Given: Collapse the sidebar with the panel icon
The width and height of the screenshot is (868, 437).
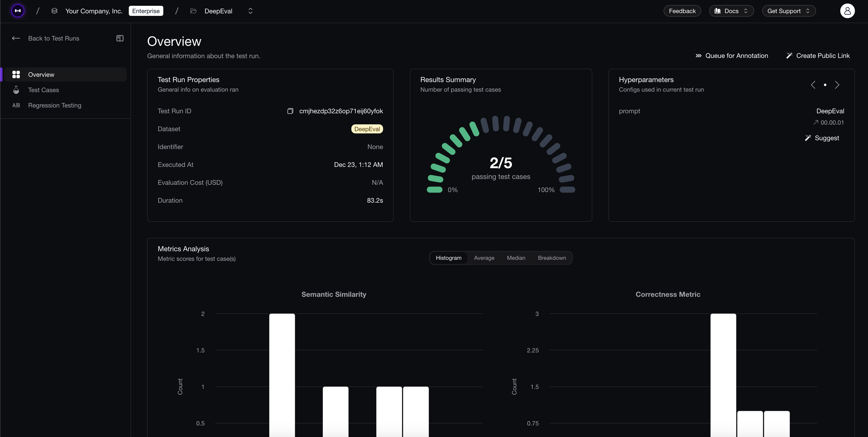Looking at the screenshot, I should click(x=120, y=38).
